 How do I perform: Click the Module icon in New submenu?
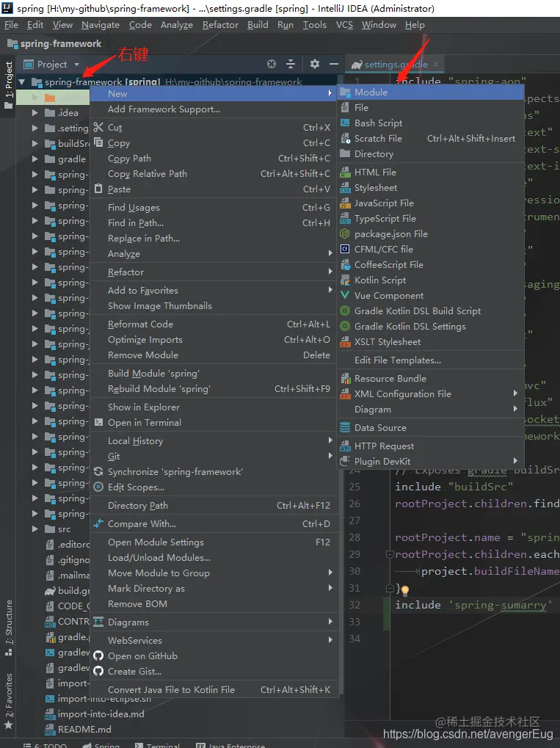tap(345, 92)
